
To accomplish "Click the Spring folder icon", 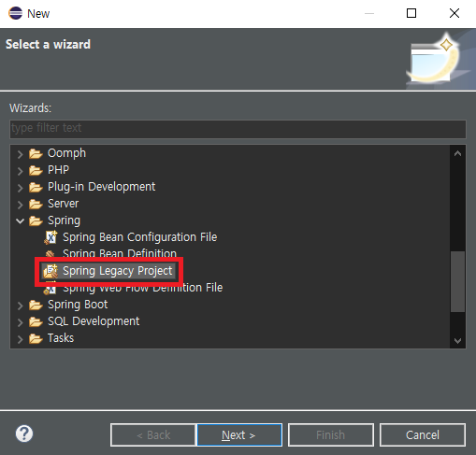I will coord(36,220).
